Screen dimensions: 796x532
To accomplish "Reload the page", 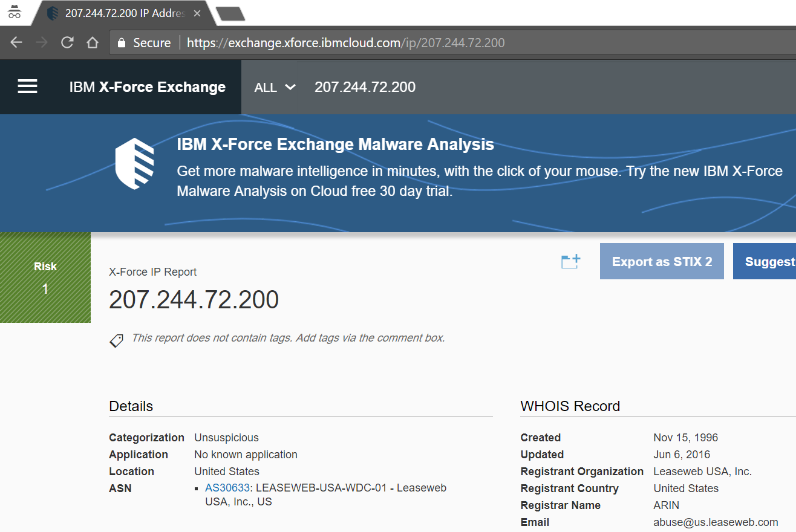I will point(67,42).
